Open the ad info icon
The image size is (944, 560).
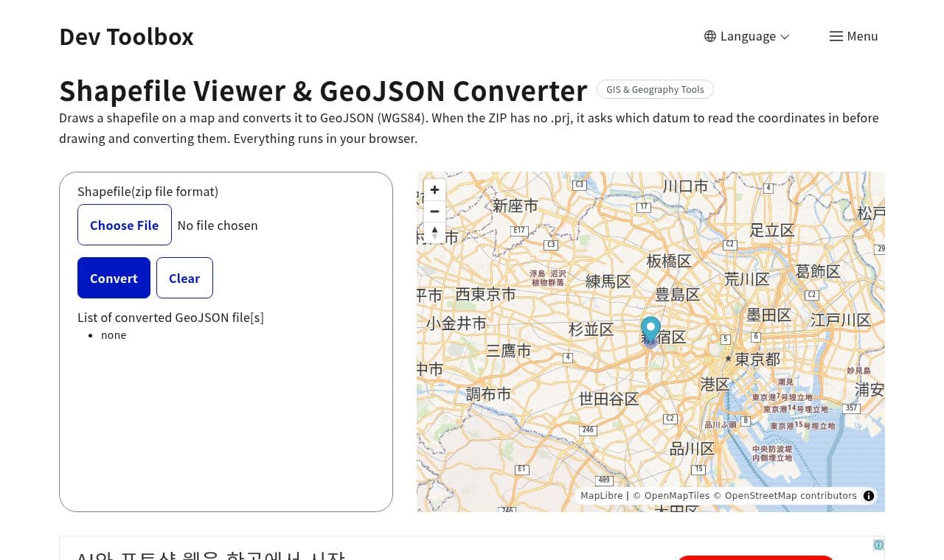[x=878, y=545]
